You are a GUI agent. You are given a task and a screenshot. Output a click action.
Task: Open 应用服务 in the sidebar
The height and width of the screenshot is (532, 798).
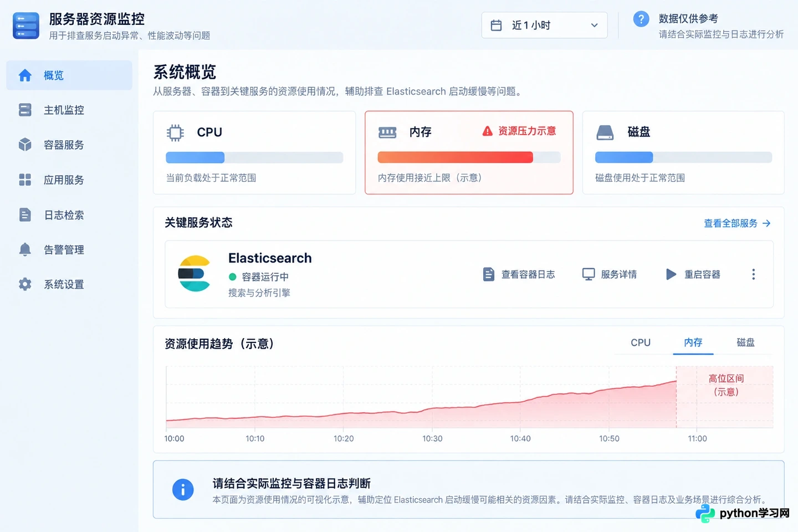tap(69, 180)
